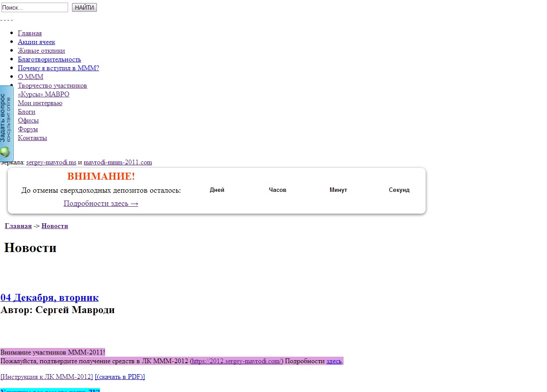Click Подробности здесь → link

coord(101,204)
